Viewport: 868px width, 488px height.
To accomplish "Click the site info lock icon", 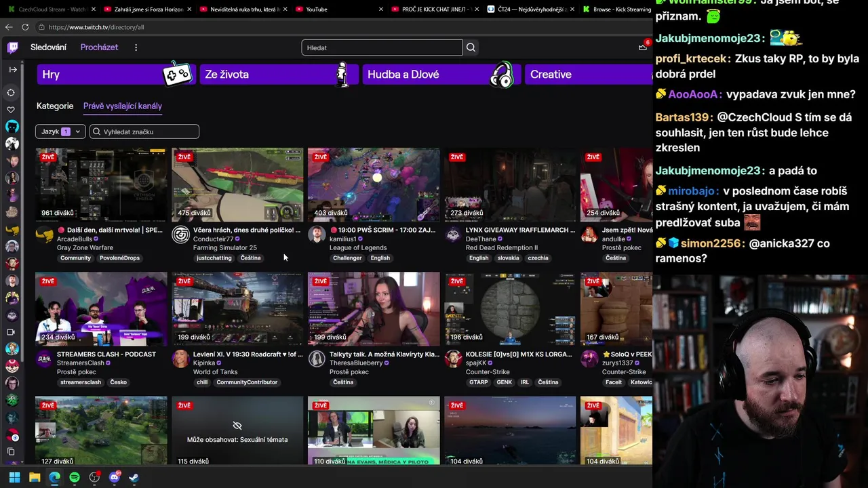I will point(41,27).
